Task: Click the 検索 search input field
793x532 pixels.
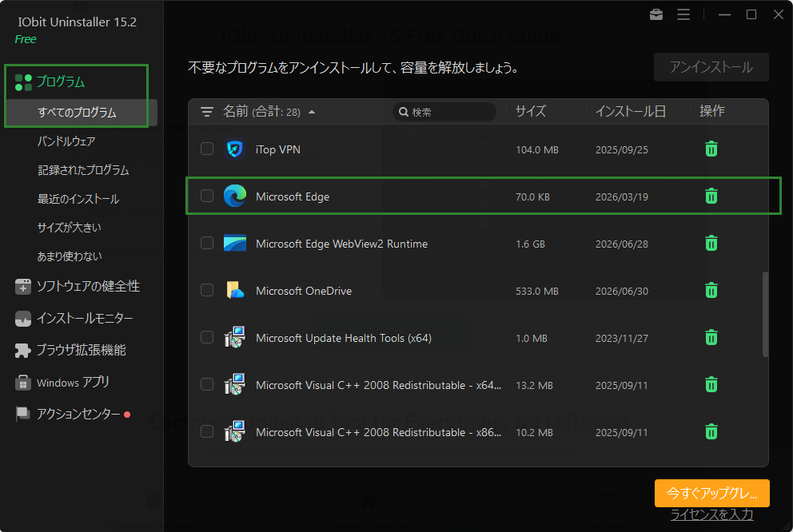Action: [x=444, y=112]
